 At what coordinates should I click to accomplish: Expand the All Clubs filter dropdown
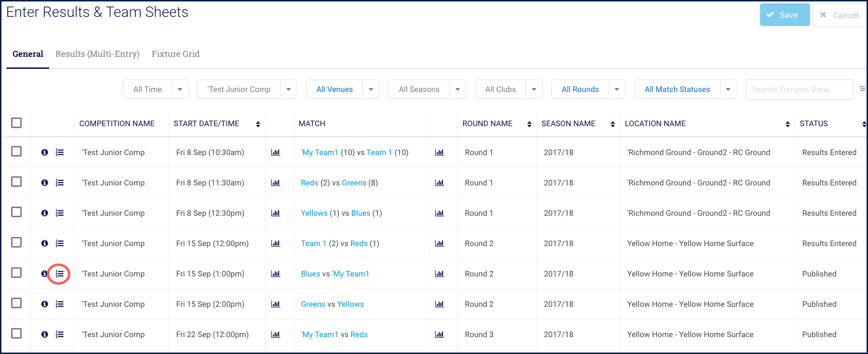click(x=534, y=89)
